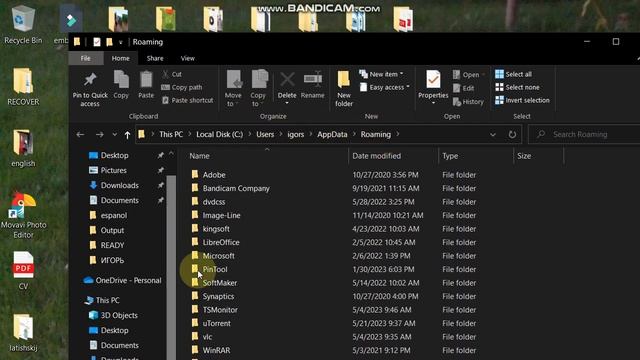The image size is (640, 360).
Task: Click Paste shortcut command
Action: click(188, 100)
